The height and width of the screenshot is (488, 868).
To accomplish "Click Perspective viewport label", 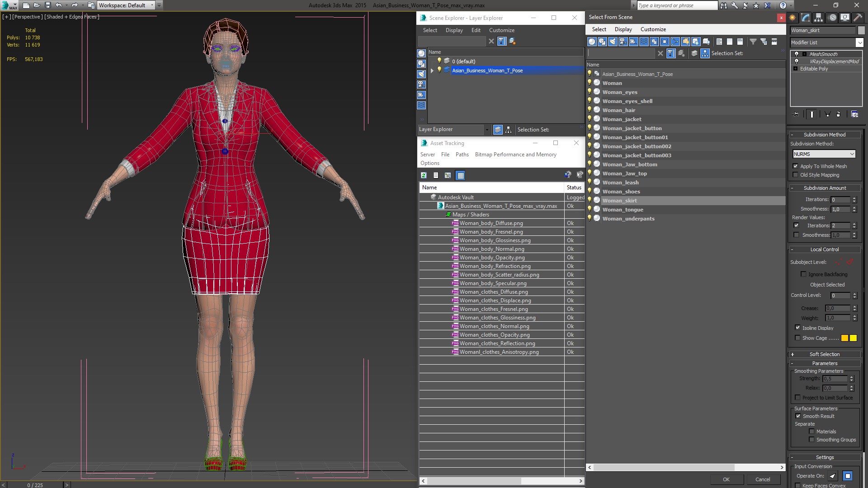I will coord(28,17).
